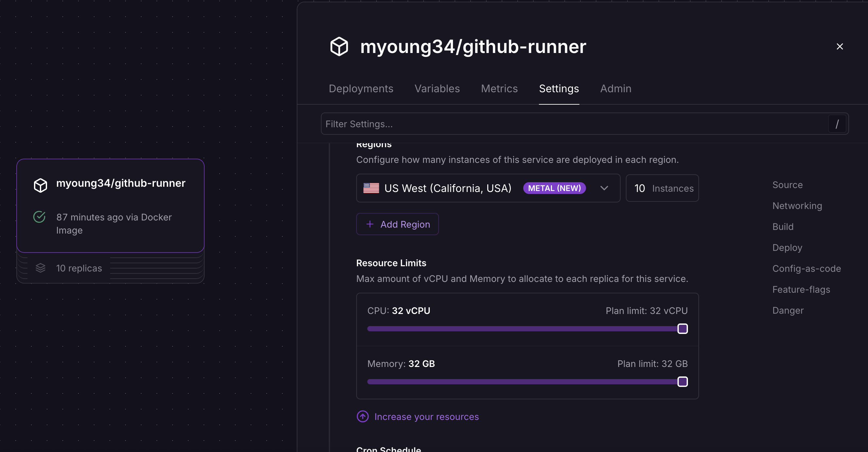Jump to Config-as-code settings section
Viewport: 868px width, 452px height.
pyautogui.click(x=806, y=269)
